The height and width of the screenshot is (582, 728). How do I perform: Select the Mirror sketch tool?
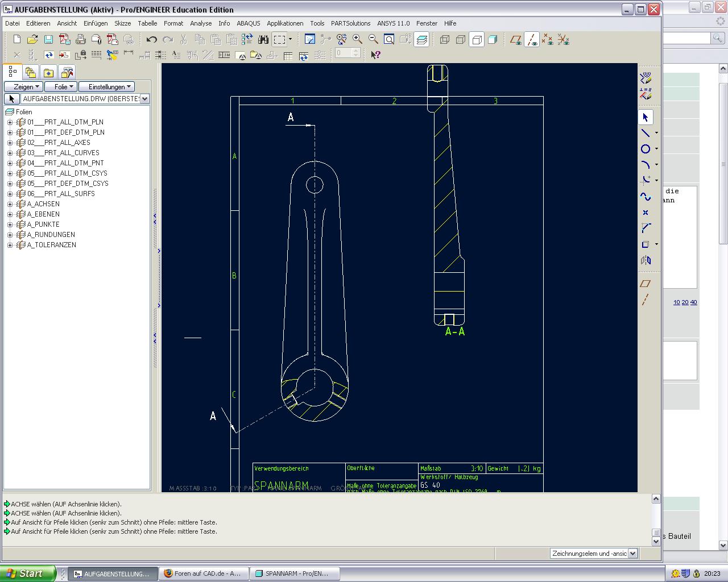click(x=646, y=260)
